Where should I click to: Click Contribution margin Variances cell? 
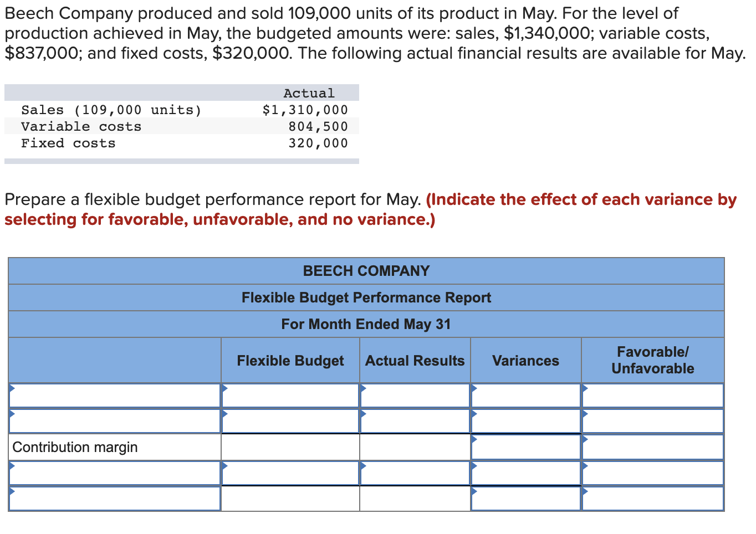[526, 447]
